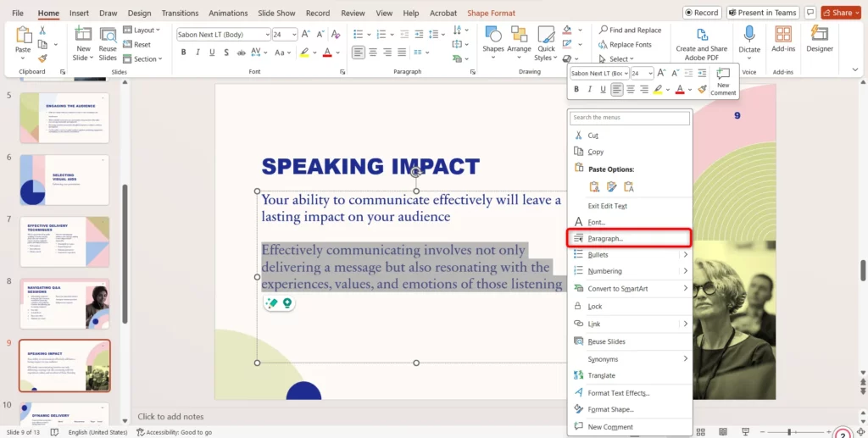The width and height of the screenshot is (868, 438).
Task: Click the font color red swatch in ribbon
Action: click(327, 53)
